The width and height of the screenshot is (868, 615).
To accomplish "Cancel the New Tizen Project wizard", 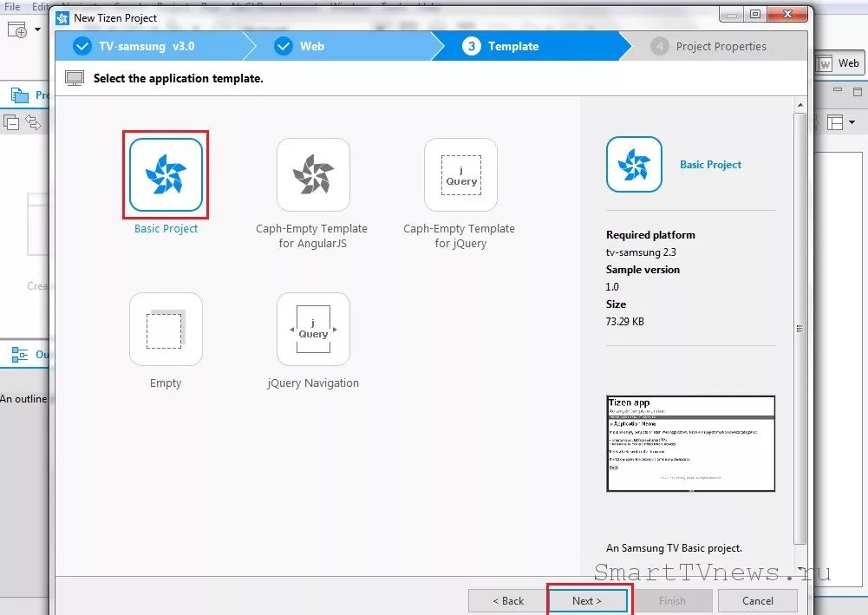I will tap(757, 600).
